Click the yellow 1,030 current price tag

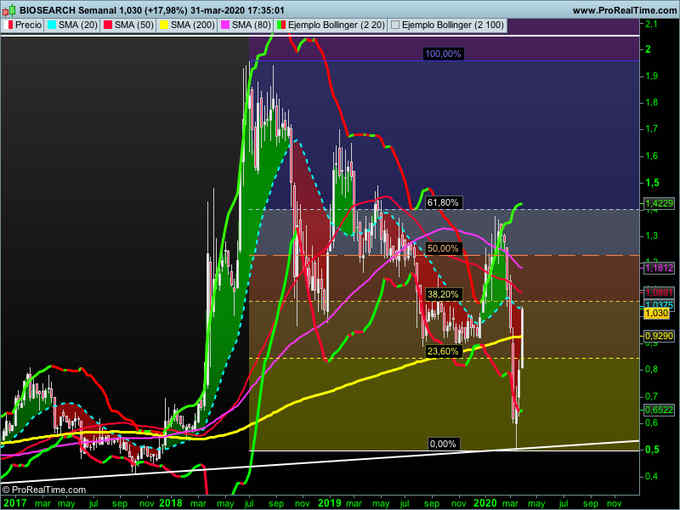(657, 313)
